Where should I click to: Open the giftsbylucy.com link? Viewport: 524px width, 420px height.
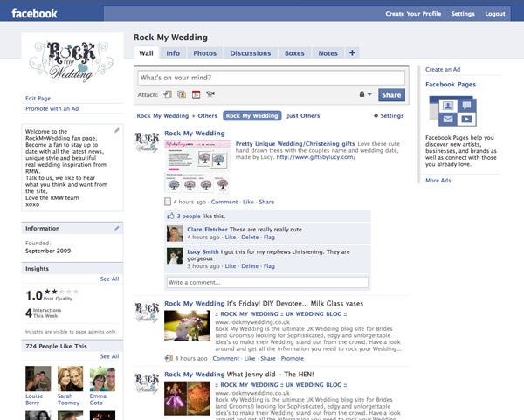tap(316, 157)
